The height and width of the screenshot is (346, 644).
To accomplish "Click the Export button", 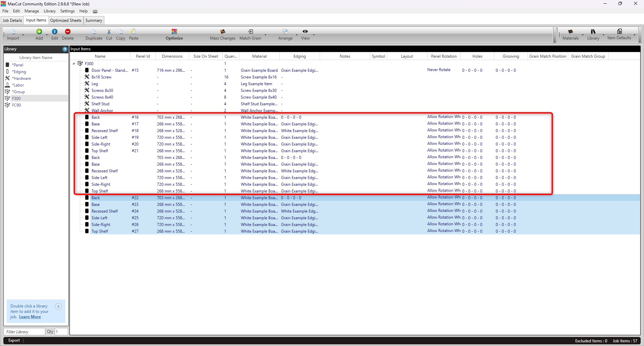I will 14,340.
